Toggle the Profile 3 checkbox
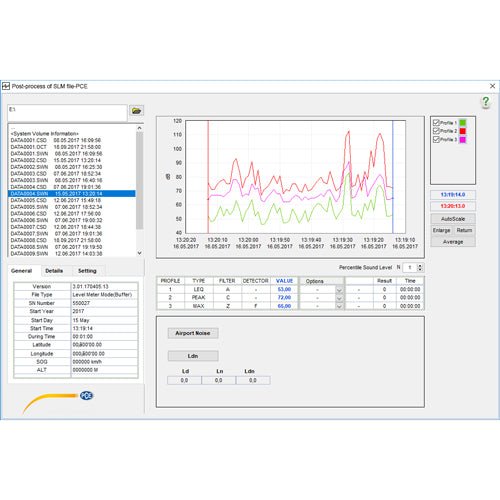The height and width of the screenshot is (500, 500). tap(436, 139)
